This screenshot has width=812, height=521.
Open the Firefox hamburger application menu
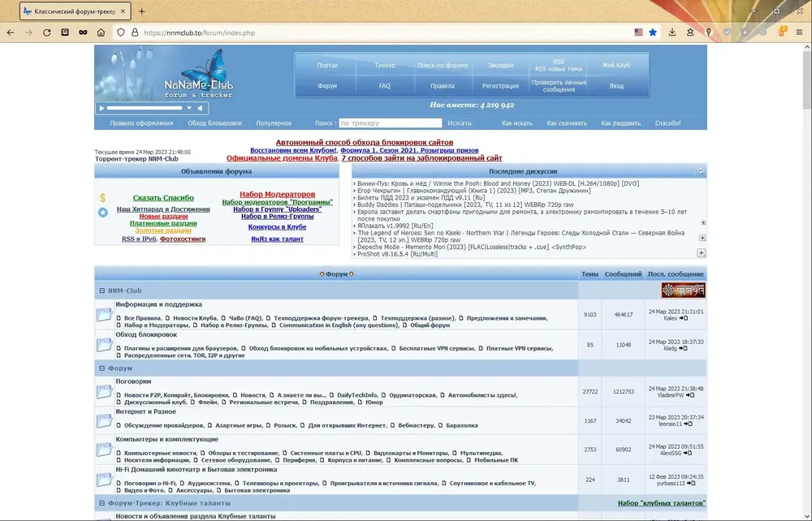click(x=799, y=32)
